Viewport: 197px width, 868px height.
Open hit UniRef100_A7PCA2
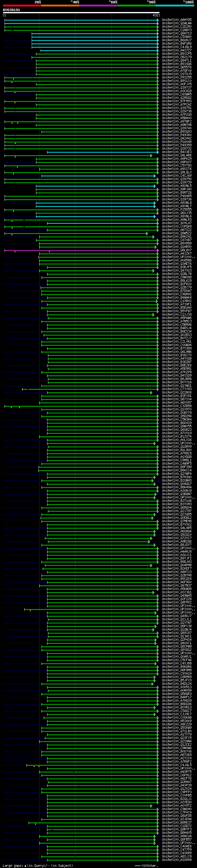pyautogui.click(x=177, y=104)
